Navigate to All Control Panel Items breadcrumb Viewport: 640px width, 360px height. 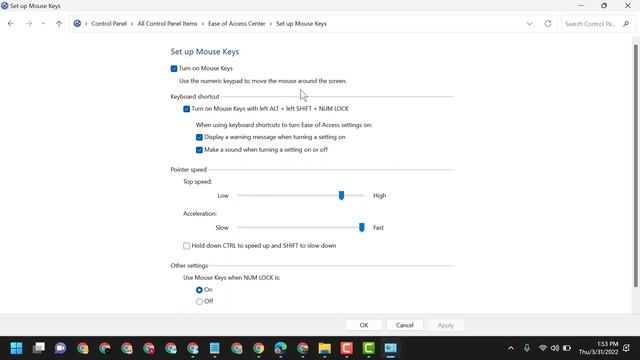pyautogui.click(x=167, y=24)
